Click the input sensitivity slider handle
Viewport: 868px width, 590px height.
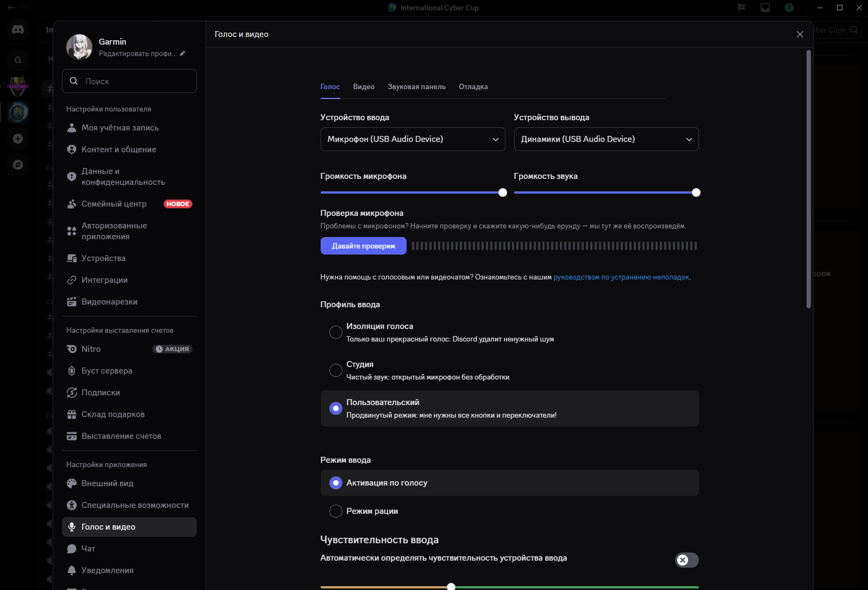click(451, 587)
